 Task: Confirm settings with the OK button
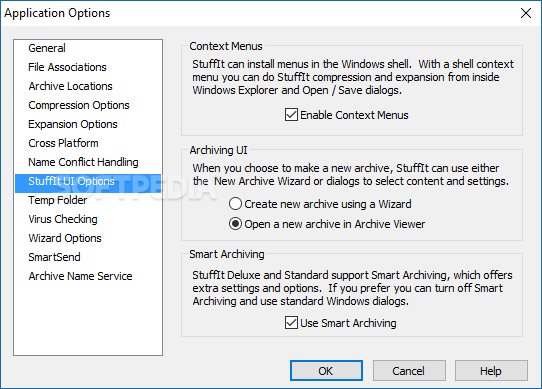pos(326,371)
